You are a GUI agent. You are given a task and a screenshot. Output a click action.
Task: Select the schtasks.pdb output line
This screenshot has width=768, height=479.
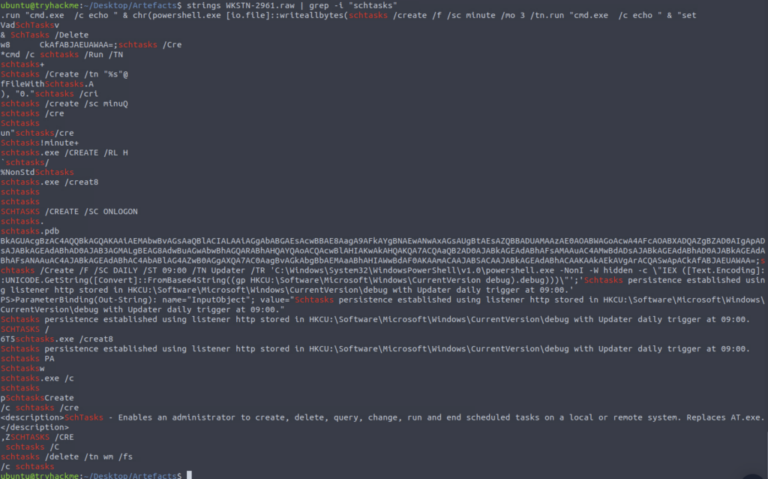[x=30, y=231]
